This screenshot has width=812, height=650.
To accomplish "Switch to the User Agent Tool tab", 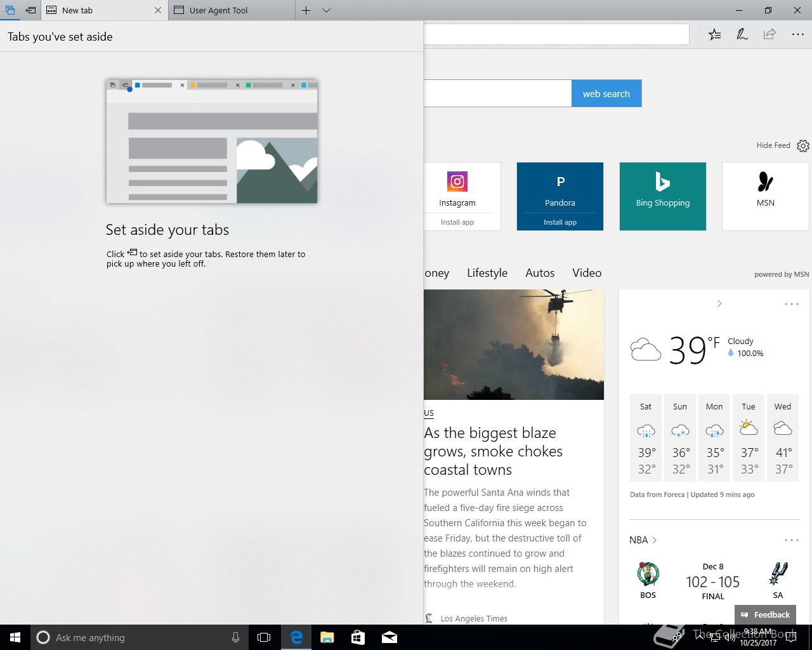I will (x=232, y=10).
